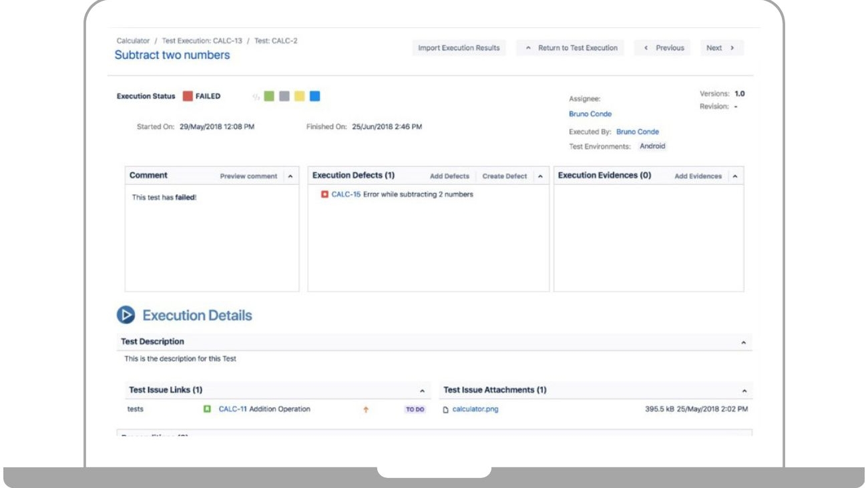Screen dimensions: 868x488
Task: Click the Import Execution Results button
Action: (459, 48)
